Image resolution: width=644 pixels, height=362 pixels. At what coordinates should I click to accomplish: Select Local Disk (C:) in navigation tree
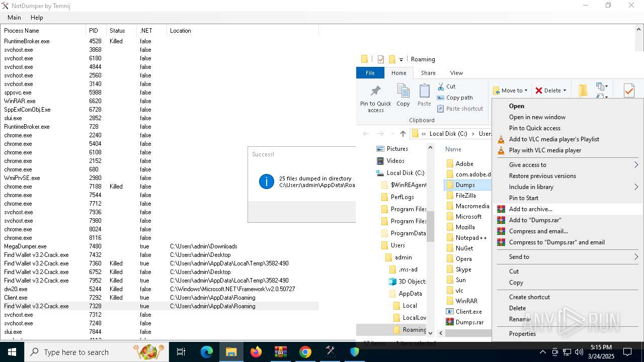[400, 173]
